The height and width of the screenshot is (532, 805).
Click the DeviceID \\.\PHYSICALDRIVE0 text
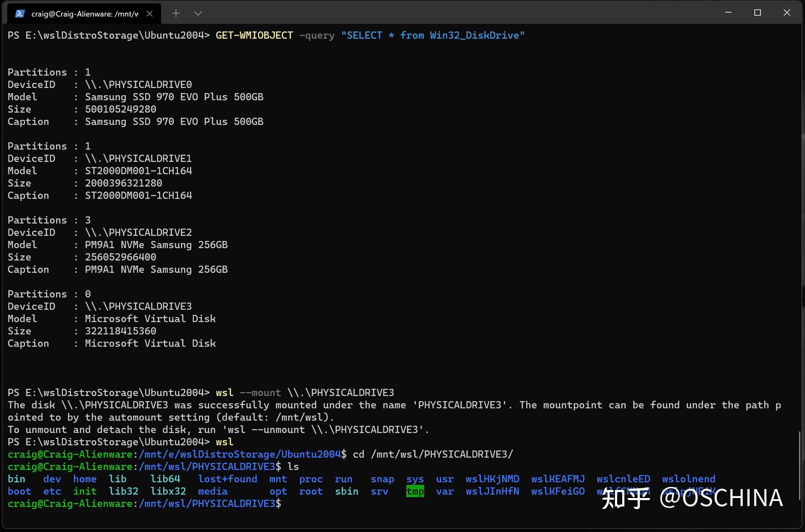click(139, 84)
